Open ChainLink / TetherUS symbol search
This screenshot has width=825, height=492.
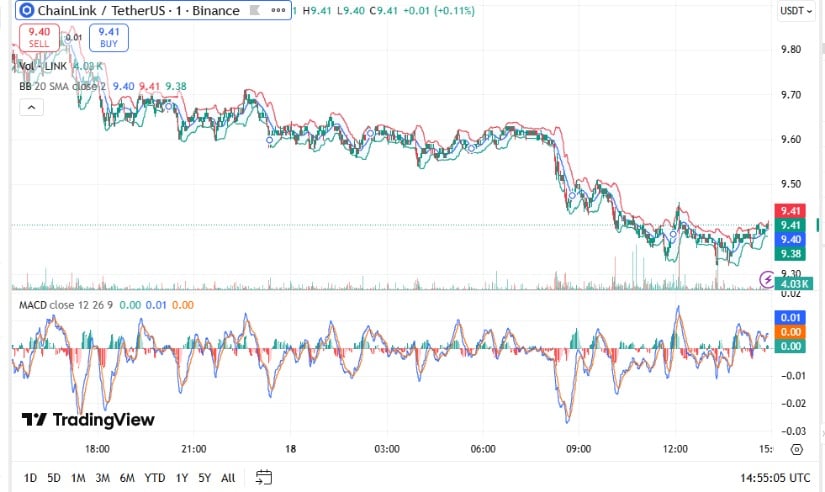[x=139, y=11]
